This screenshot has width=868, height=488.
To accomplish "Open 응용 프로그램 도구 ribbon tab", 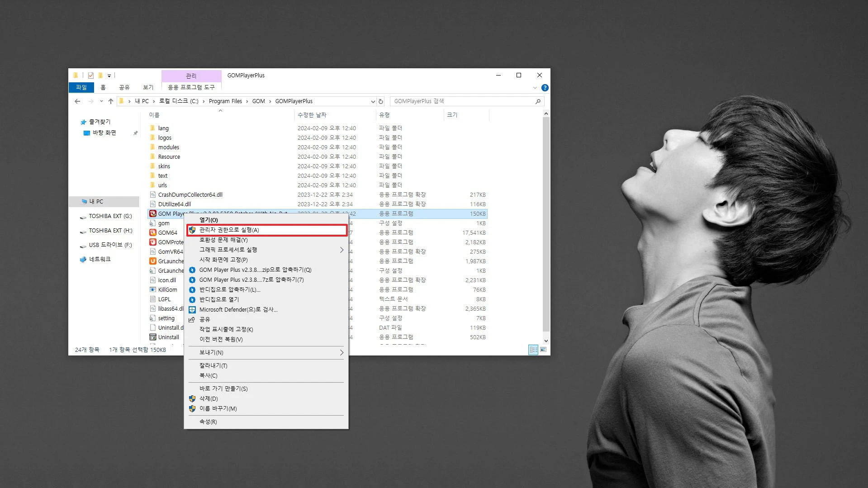I will pyautogui.click(x=191, y=87).
